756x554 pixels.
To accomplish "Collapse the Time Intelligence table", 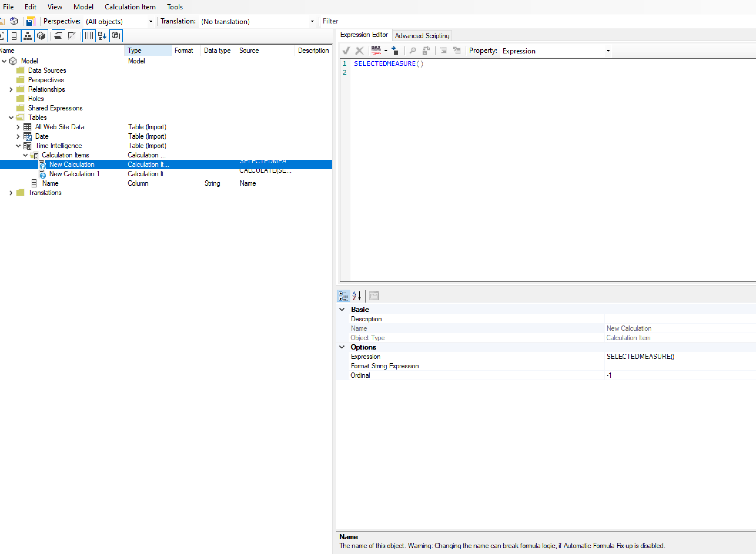I will coord(19,145).
